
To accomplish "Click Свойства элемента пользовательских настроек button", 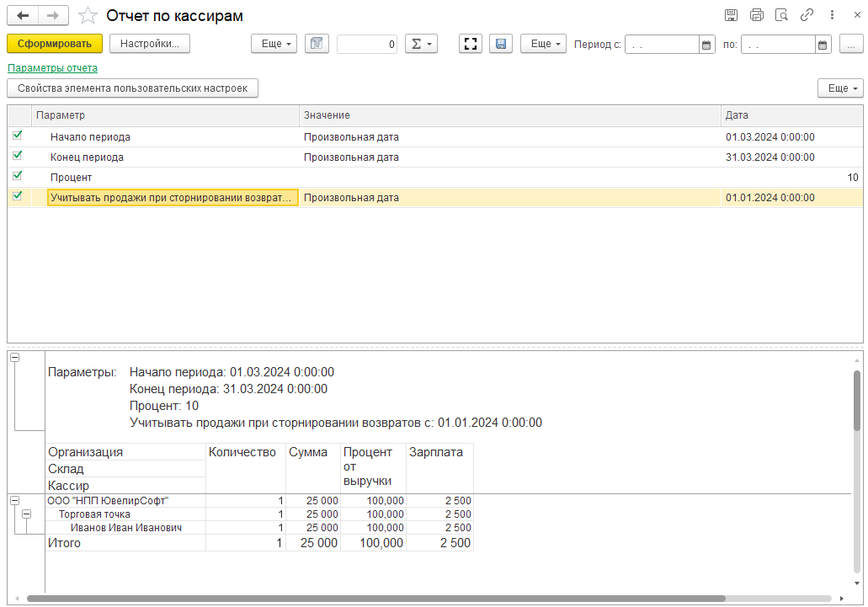I will click(x=132, y=88).
